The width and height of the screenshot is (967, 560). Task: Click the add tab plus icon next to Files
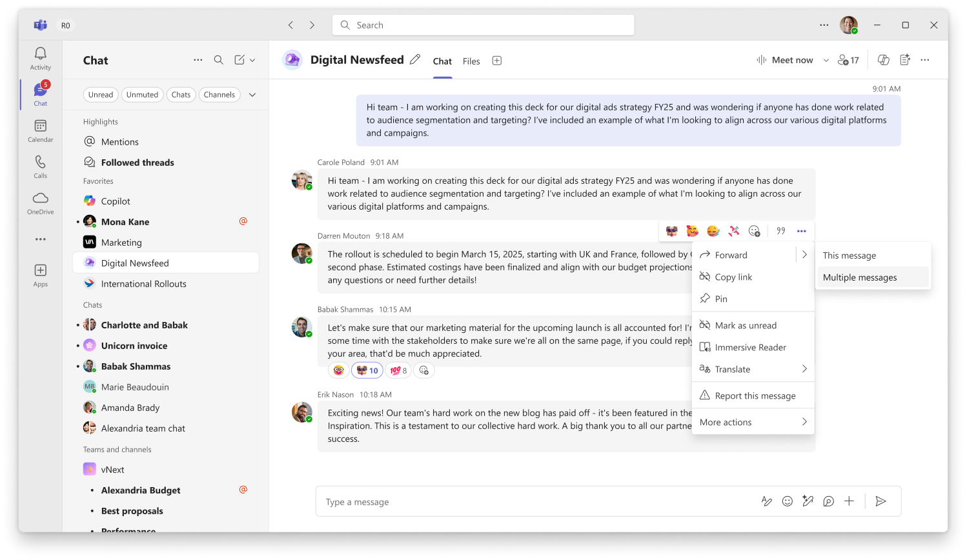(497, 61)
